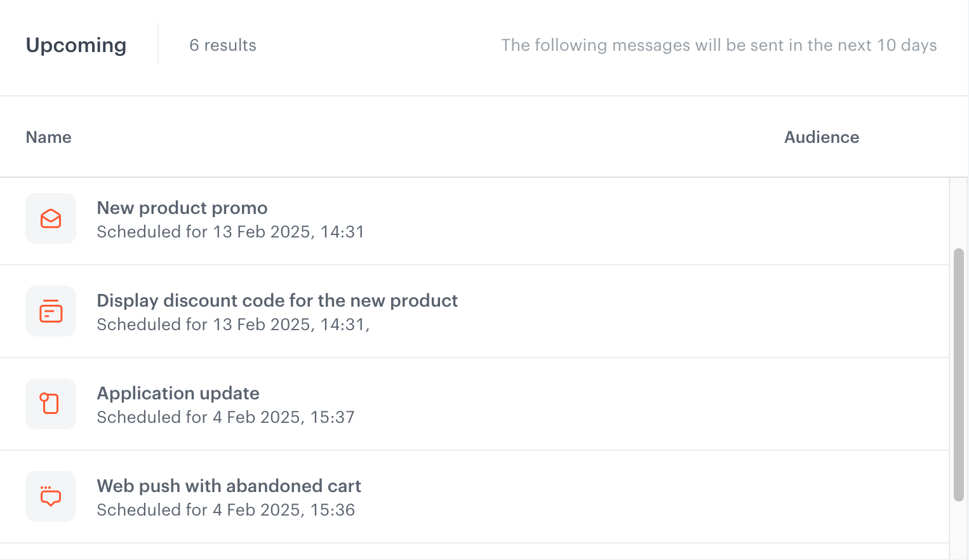Screen dimensions: 969x560
Task: Click the mobile push icon for Application update
Action: click(51, 404)
